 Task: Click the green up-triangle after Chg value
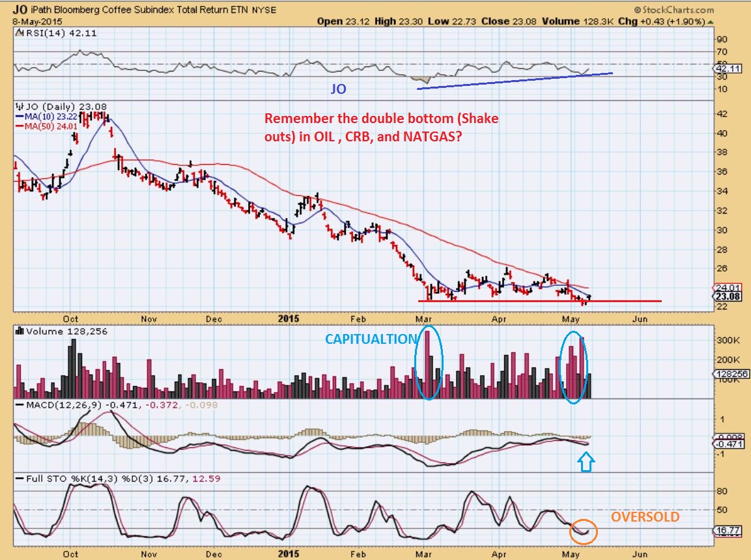pyautogui.click(x=710, y=21)
